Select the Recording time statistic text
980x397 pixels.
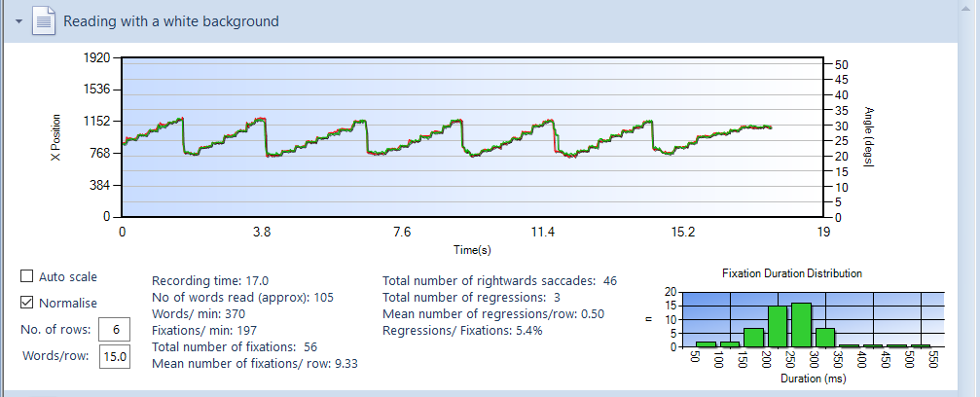point(210,280)
